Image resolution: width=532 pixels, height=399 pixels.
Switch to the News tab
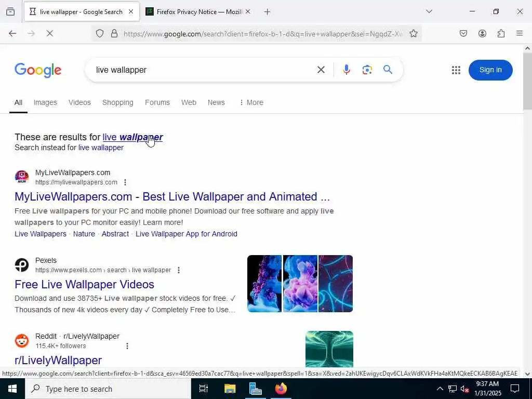[216, 102]
